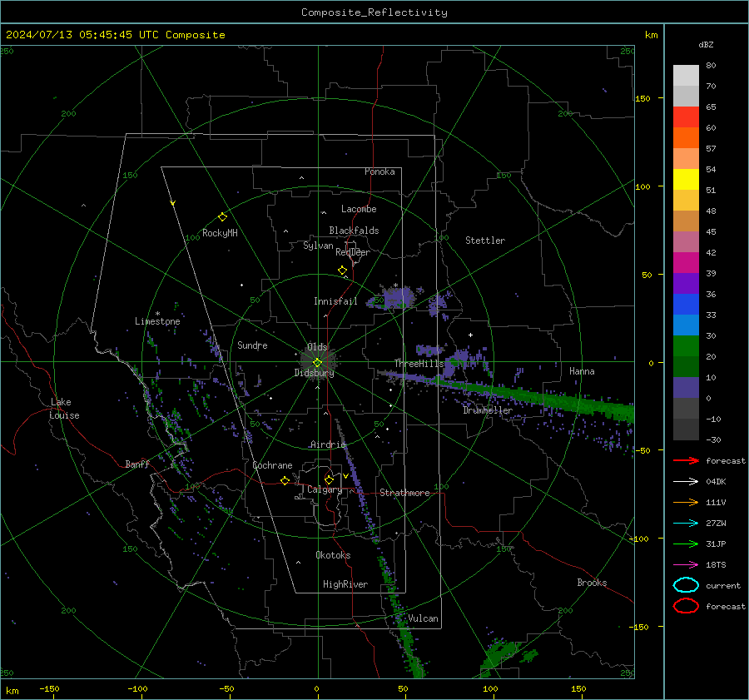Click the radar center diamond near Olds
The image size is (749, 700).
(317, 363)
